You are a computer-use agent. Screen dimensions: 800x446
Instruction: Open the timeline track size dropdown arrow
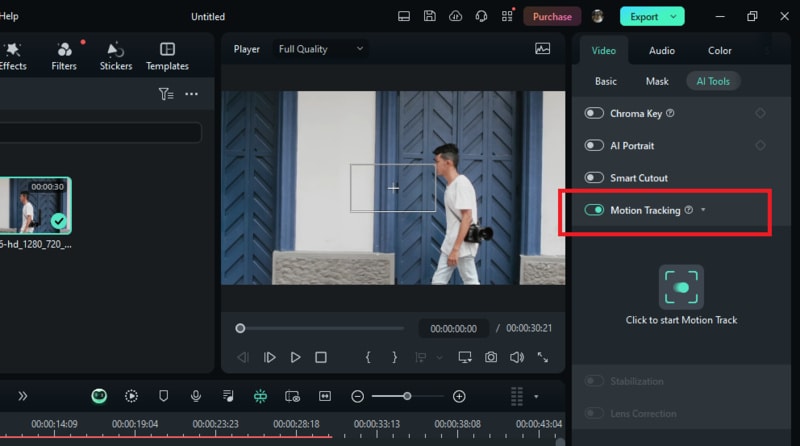[x=536, y=397]
